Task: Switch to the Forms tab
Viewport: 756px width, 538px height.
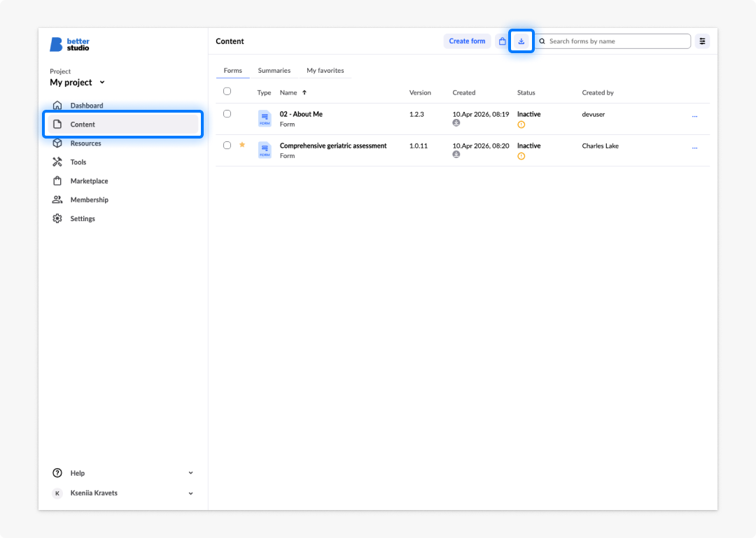Action: pyautogui.click(x=233, y=71)
